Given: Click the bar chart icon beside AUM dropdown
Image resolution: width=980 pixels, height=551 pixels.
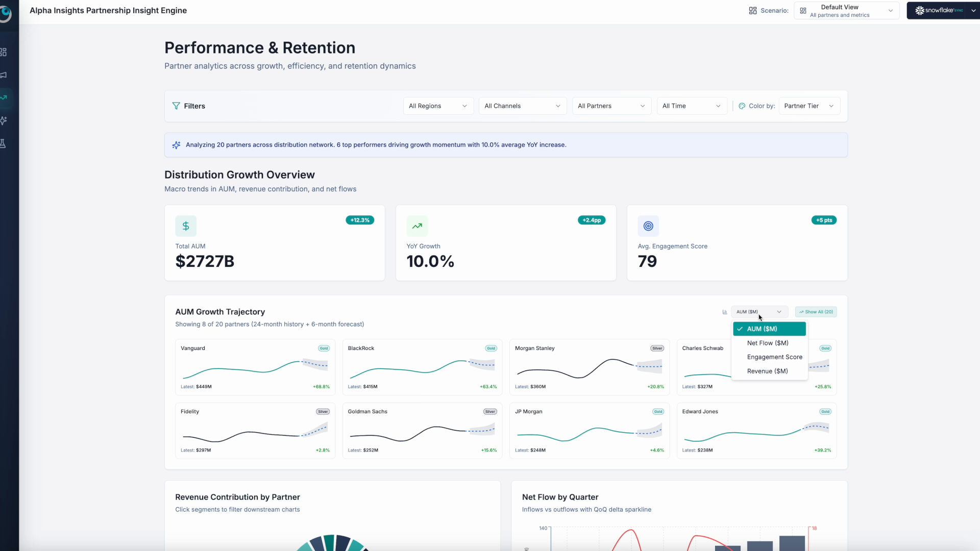Looking at the screenshot, I should [x=724, y=312].
